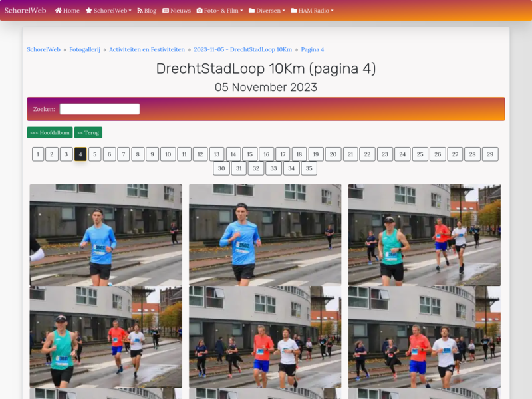Go to gallery page 3
The width and height of the screenshot is (532, 399).
pyautogui.click(x=66, y=154)
